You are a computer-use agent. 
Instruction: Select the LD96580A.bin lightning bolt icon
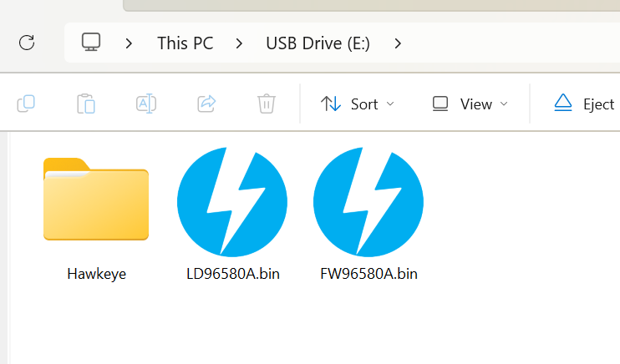click(x=232, y=201)
